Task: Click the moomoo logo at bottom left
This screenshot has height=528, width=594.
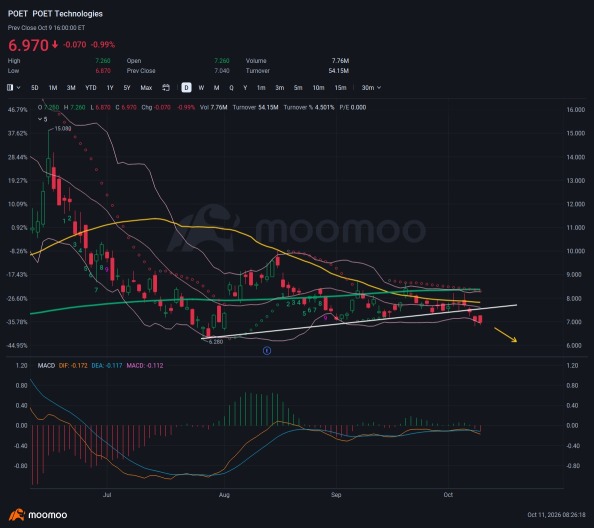Action: coord(38,515)
